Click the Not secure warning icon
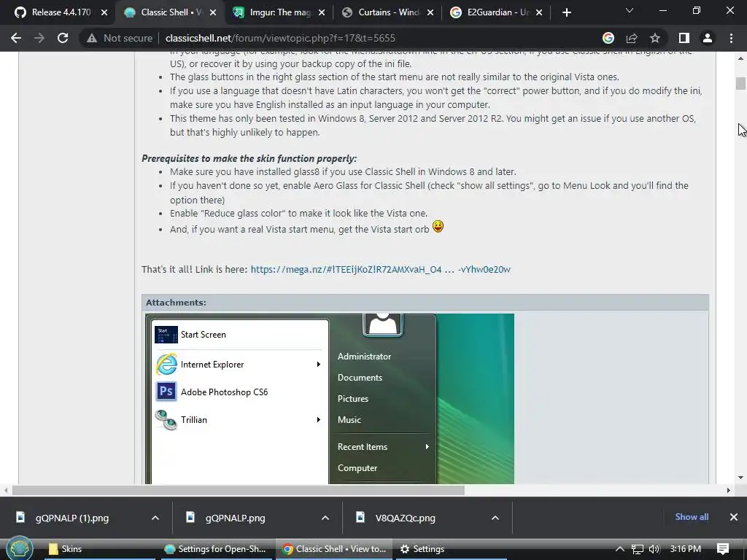 92,38
